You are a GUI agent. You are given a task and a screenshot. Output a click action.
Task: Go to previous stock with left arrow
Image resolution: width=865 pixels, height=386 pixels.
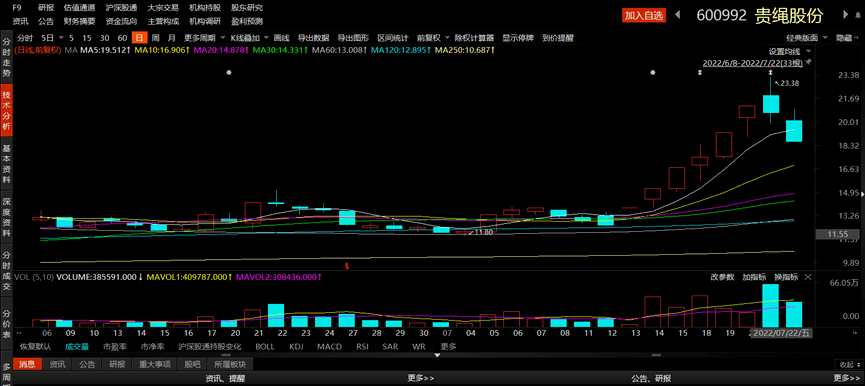pos(677,15)
